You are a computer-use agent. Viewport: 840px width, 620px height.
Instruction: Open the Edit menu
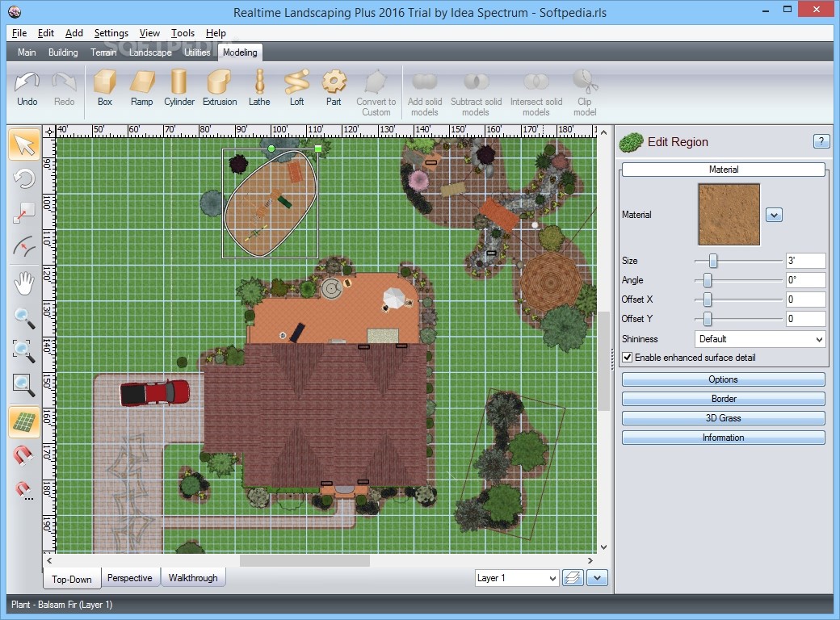(x=45, y=32)
